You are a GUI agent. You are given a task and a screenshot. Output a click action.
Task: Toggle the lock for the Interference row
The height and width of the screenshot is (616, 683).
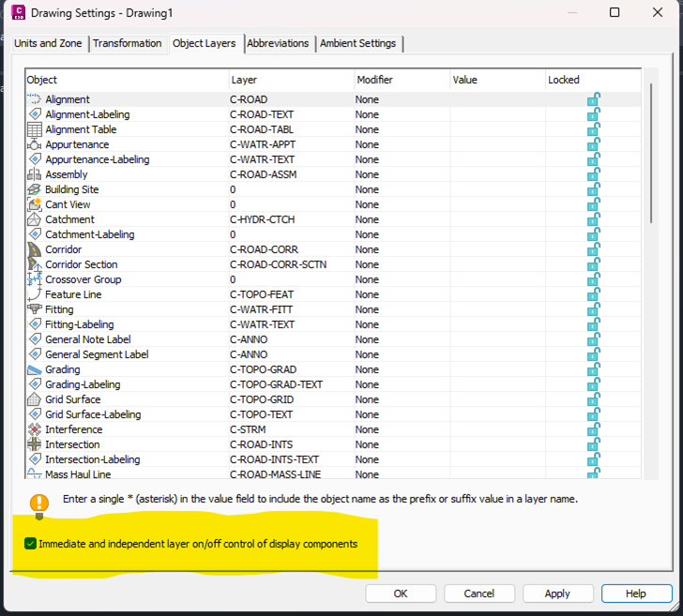[x=593, y=429]
